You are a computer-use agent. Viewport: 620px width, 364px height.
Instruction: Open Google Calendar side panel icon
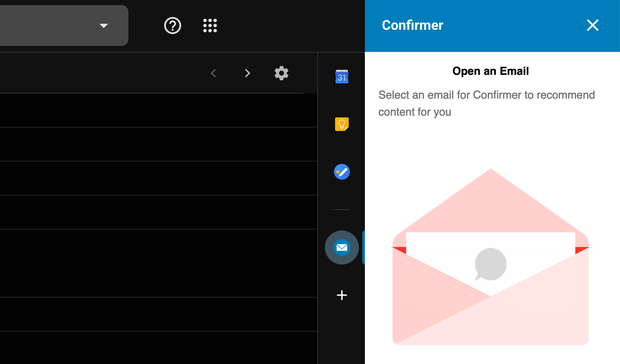click(x=342, y=77)
